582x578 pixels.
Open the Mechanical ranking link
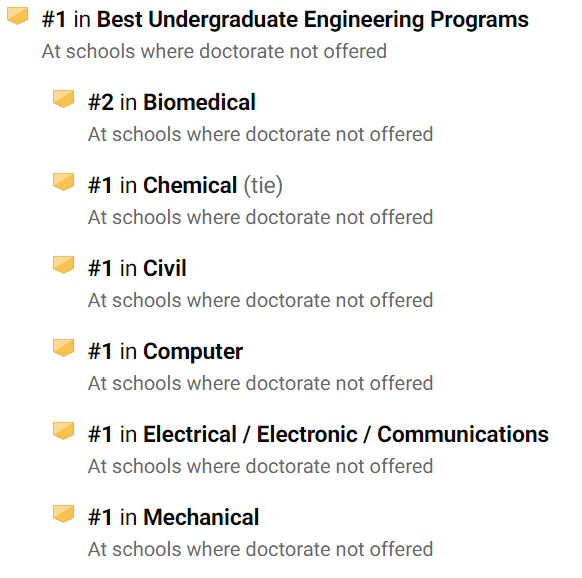click(x=201, y=517)
